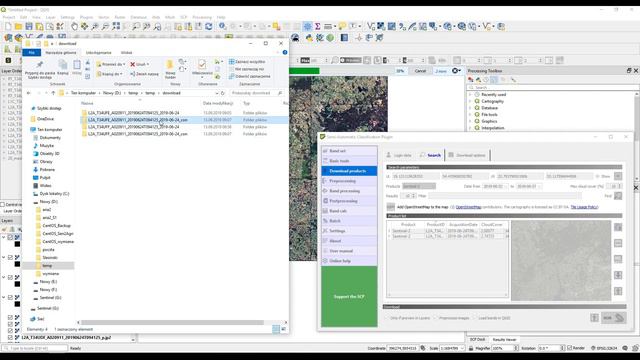The height and width of the screenshot is (360, 640).
Task: Click the RUN button icon in SCP dialog
Action: [x=613, y=318]
